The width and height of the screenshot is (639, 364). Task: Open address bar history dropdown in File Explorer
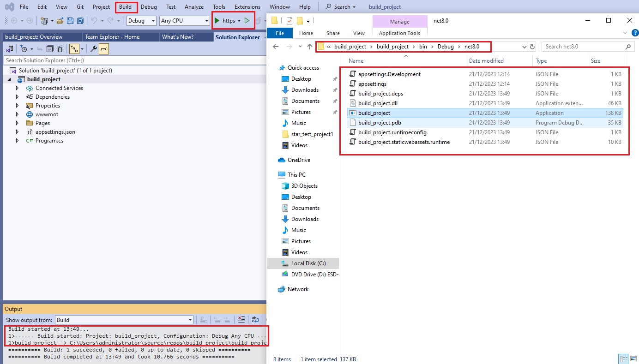524,47
